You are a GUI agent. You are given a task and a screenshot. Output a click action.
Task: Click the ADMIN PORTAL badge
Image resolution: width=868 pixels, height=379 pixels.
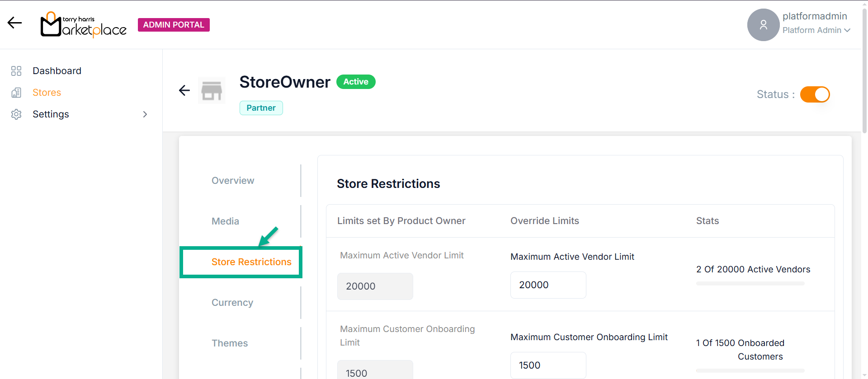click(174, 25)
